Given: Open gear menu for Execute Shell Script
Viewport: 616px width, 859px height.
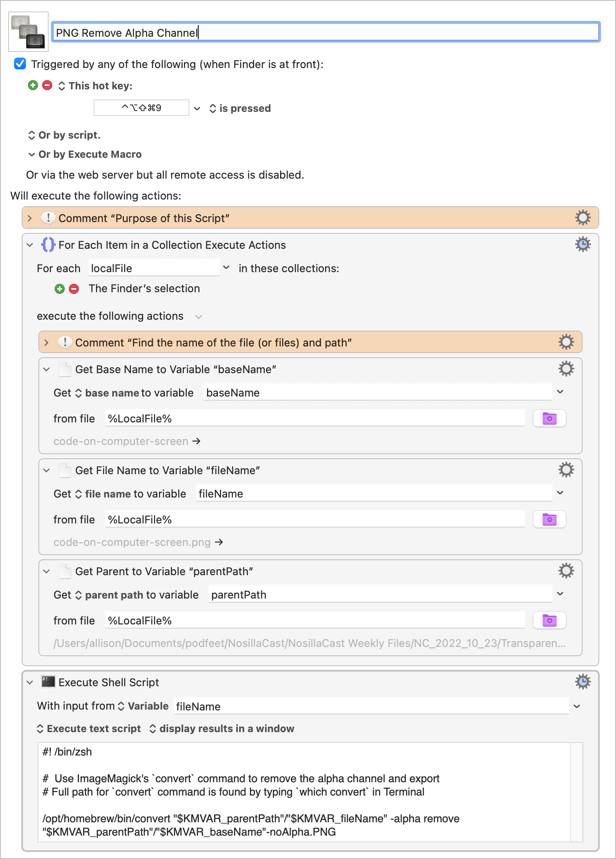Looking at the screenshot, I should pyautogui.click(x=583, y=682).
